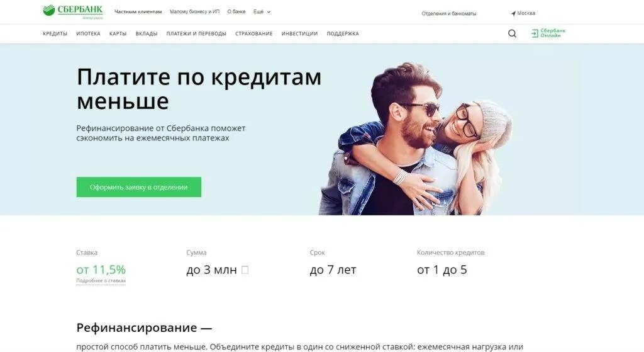Open the Инвестиции menu

click(x=299, y=34)
